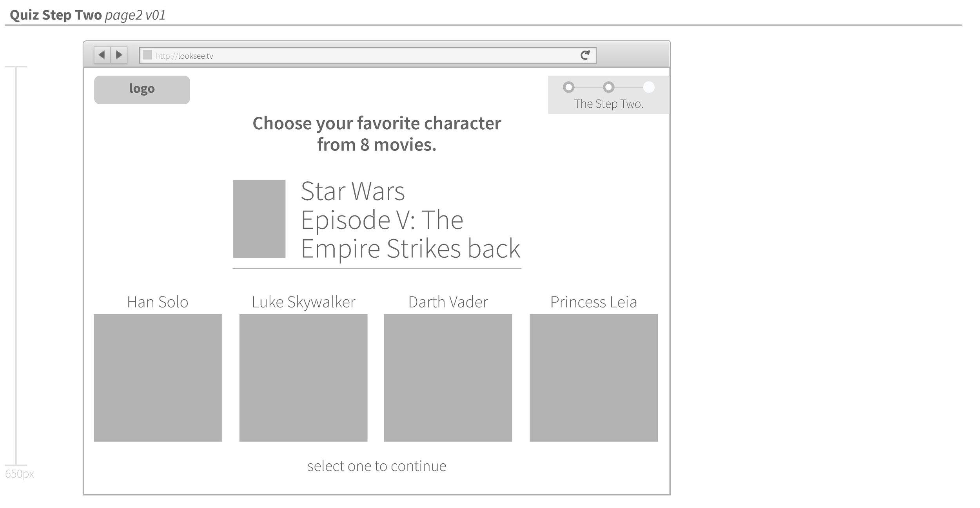This screenshot has width=980, height=508.
Task: Click the looksee.tv address bar
Action: click(367, 55)
